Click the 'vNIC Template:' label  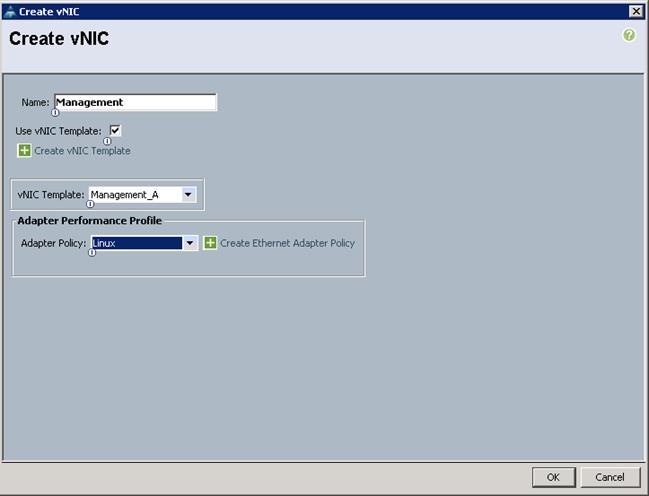coord(51,195)
